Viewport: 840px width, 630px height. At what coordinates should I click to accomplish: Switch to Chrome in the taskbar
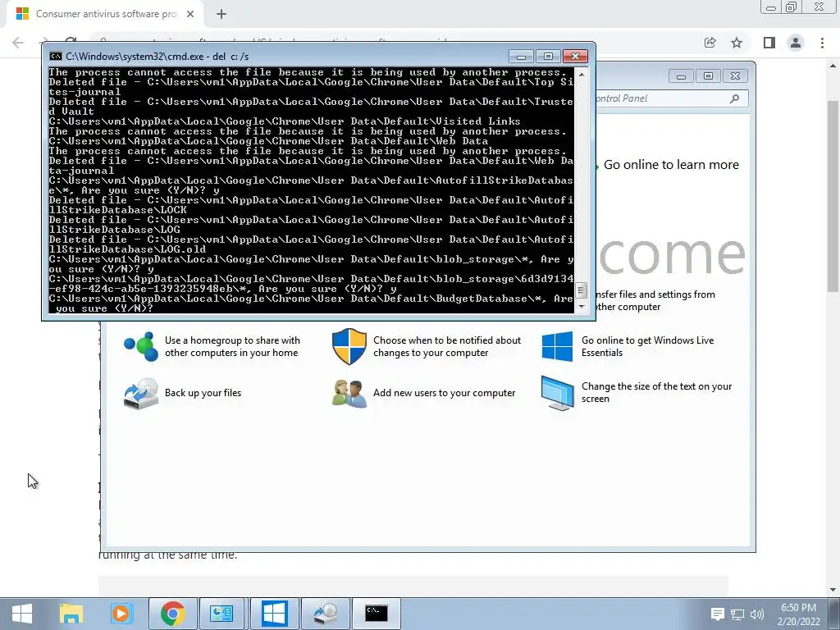(172, 614)
